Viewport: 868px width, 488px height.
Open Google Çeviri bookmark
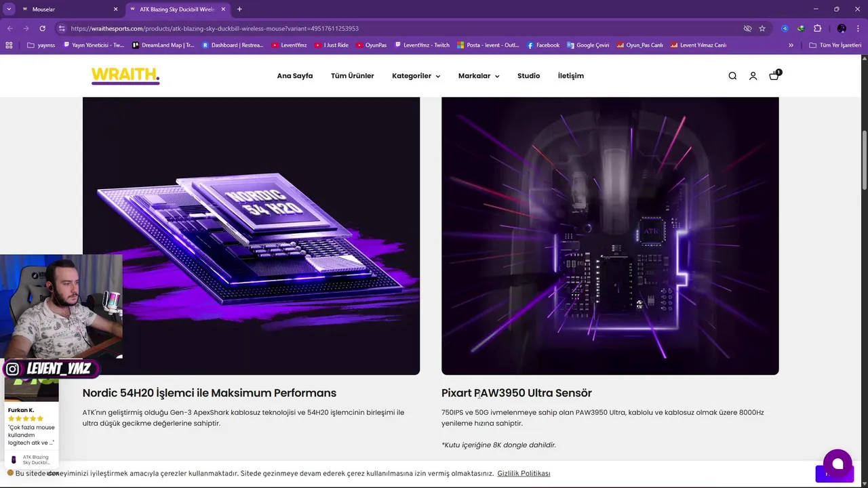pos(587,45)
